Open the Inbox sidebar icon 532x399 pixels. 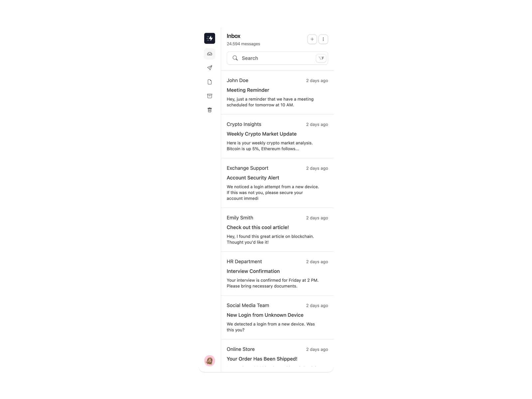tap(209, 54)
